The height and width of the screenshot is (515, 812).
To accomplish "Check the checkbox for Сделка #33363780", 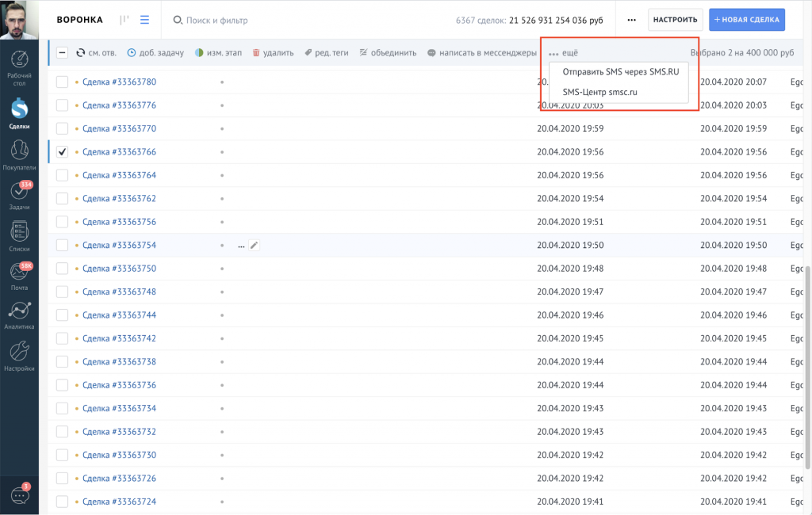I will [x=63, y=82].
